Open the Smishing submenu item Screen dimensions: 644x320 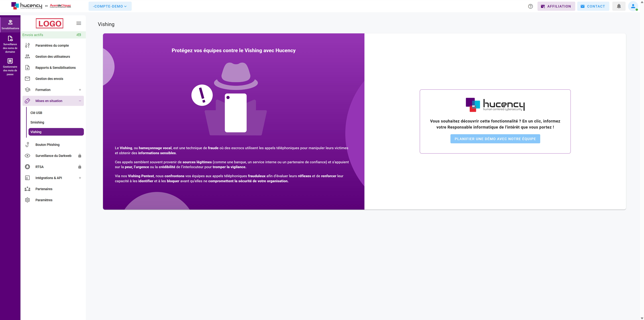(37, 122)
